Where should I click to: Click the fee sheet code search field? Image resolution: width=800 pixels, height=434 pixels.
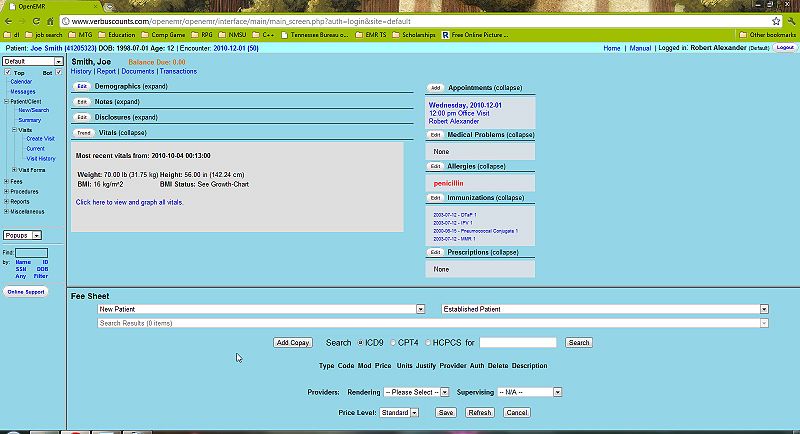point(517,343)
